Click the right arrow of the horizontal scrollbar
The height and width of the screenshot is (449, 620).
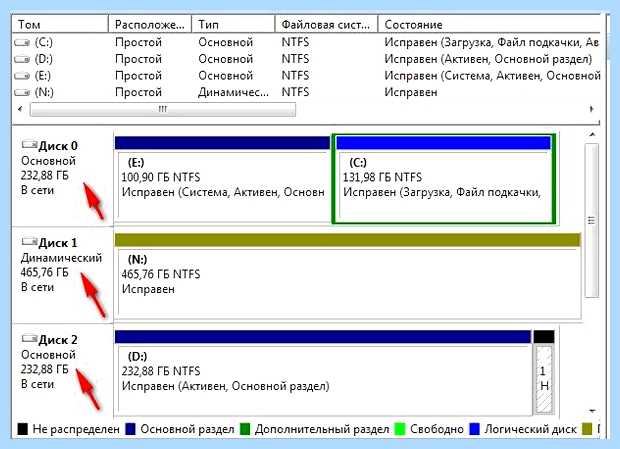pyautogui.click(x=592, y=109)
